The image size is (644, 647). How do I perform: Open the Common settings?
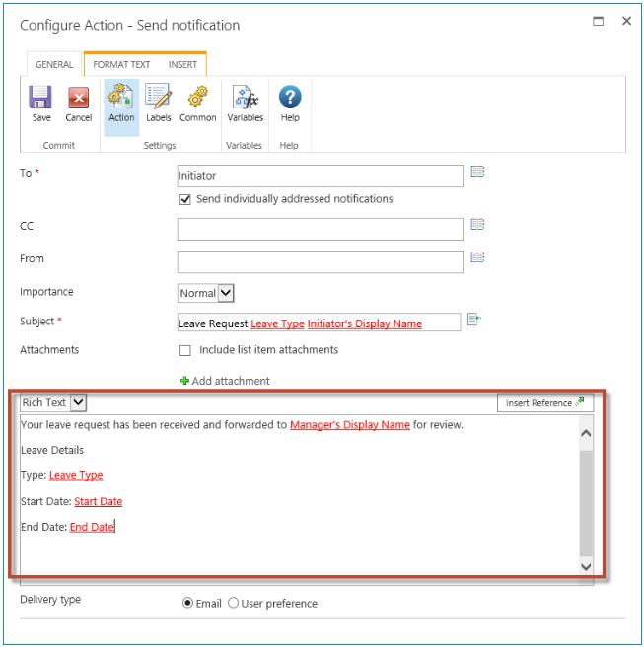click(197, 104)
